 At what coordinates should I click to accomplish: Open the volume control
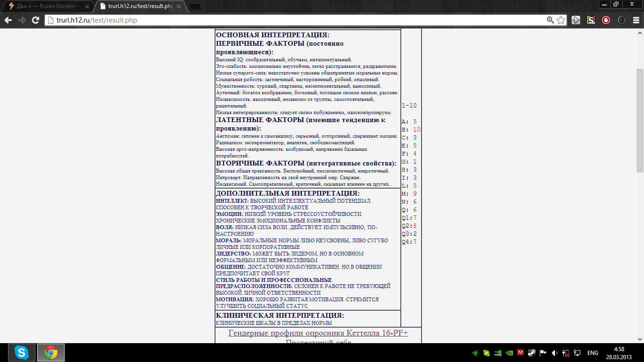[x=554, y=353]
